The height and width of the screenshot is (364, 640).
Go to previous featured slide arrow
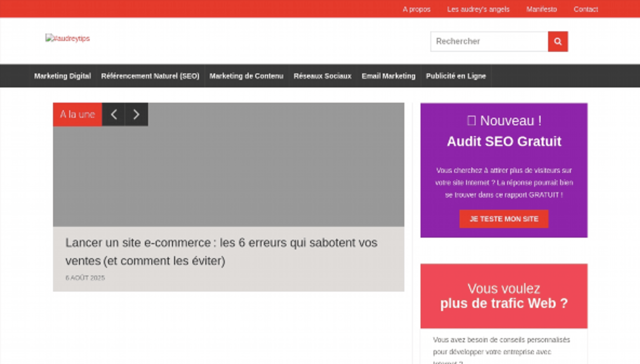tap(114, 115)
